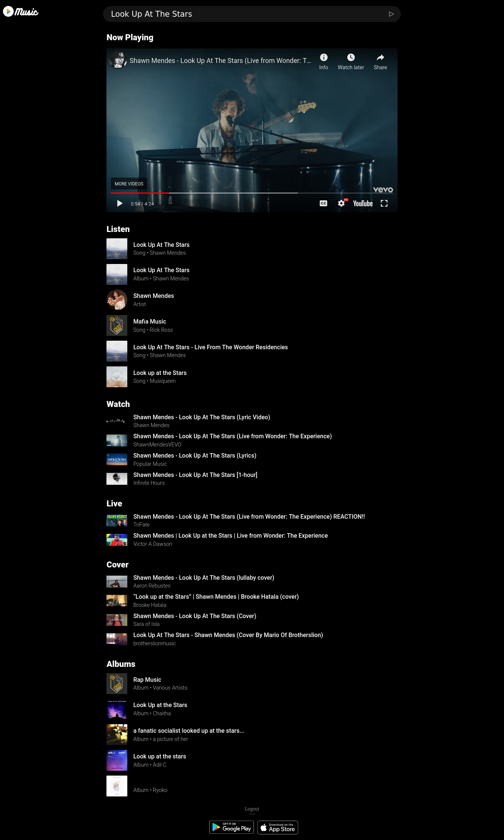This screenshot has height=840, width=504.
Task: Enter fullscreen mode on the video
Action: [384, 203]
